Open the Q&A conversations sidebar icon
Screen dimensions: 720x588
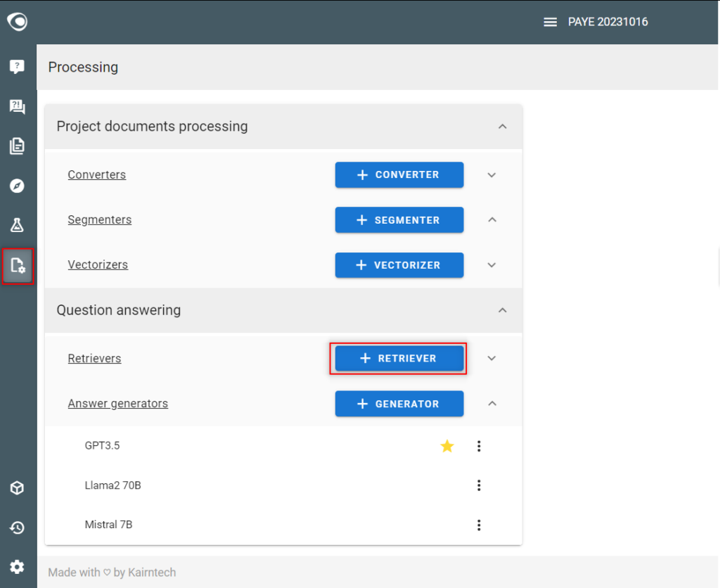pos(18,107)
